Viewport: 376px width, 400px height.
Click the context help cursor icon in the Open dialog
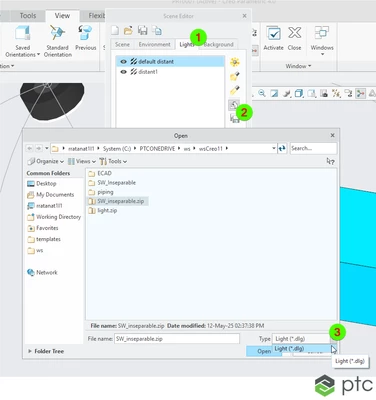click(330, 161)
